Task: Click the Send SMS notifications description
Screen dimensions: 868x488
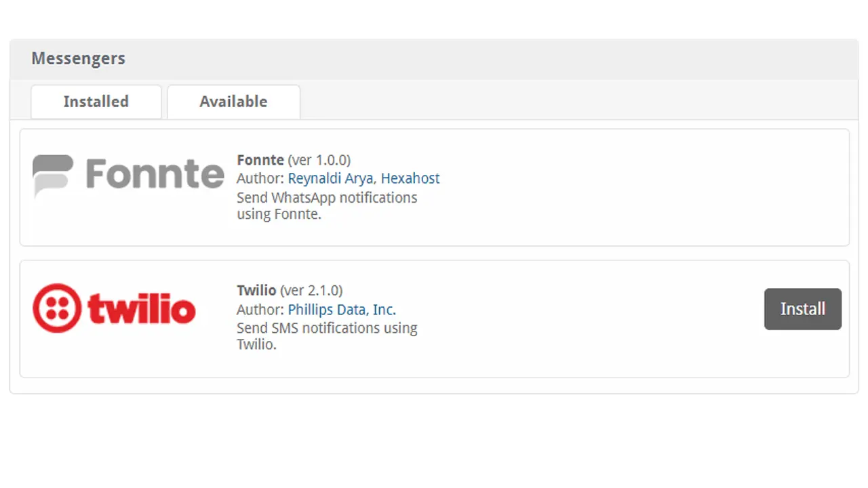Action: click(x=327, y=336)
